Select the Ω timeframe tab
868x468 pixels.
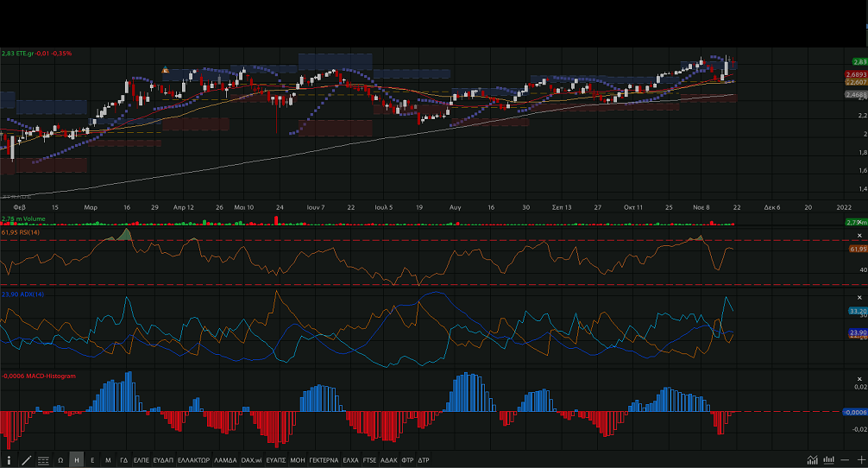click(60, 460)
